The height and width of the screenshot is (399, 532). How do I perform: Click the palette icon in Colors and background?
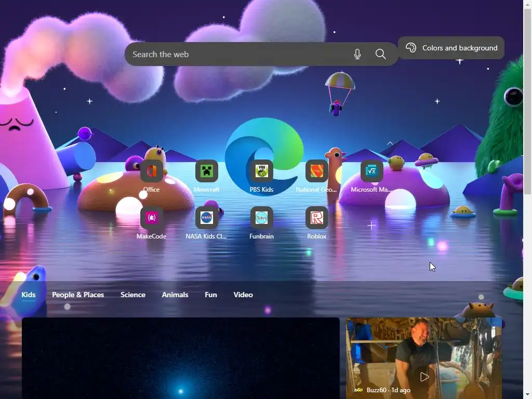tap(411, 48)
